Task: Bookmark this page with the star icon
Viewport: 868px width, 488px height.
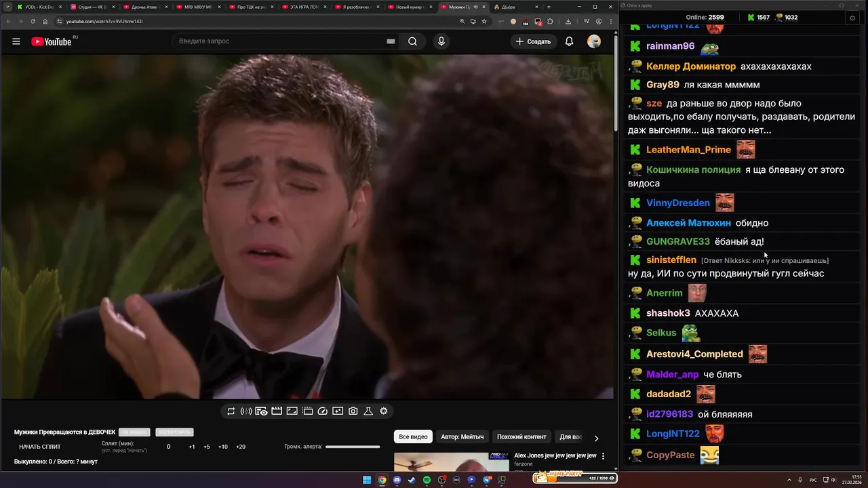Action: [484, 21]
